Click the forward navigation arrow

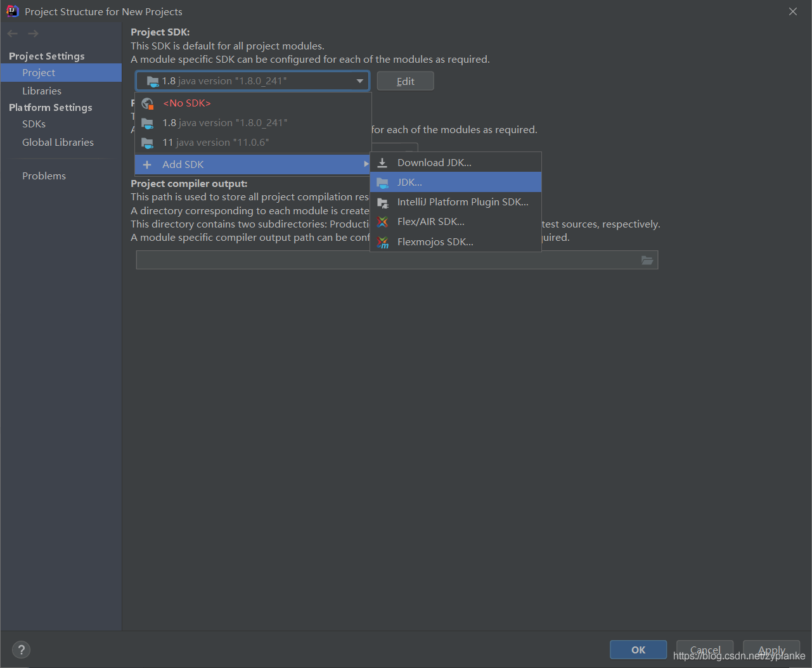32,33
